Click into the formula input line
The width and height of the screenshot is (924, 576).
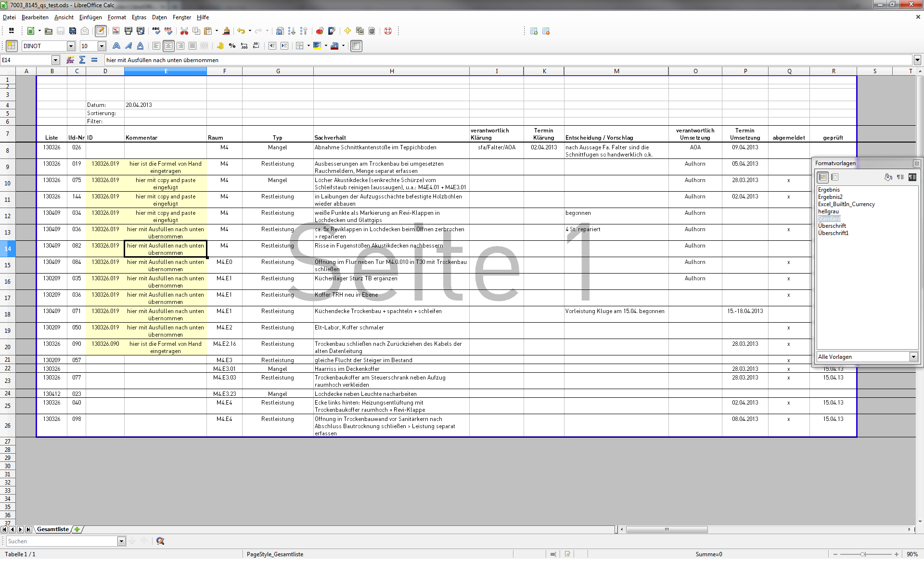click(508, 60)
